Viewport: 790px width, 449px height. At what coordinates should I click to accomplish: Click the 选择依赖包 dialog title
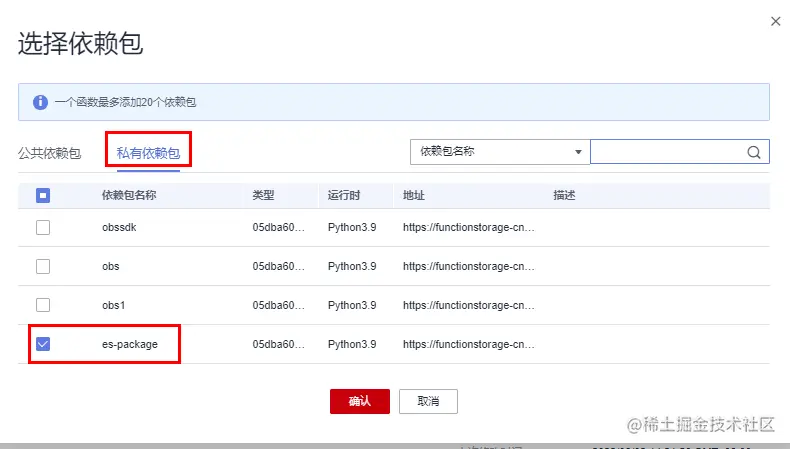tap(81, 43)
